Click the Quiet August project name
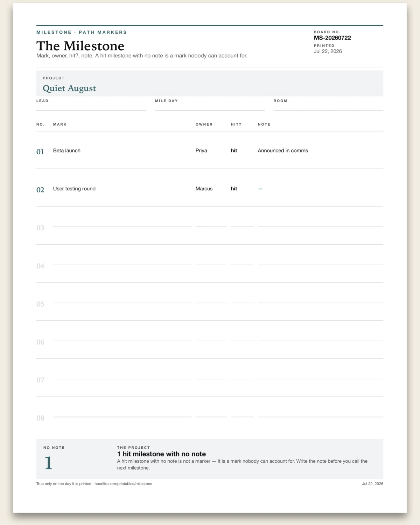 tap(69, 88)
